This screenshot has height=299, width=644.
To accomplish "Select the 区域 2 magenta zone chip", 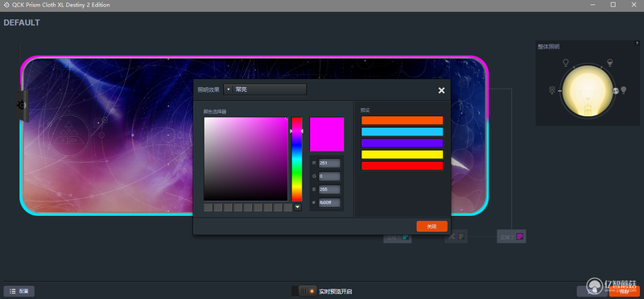I will pyautogui.click(x=511, y=236).
